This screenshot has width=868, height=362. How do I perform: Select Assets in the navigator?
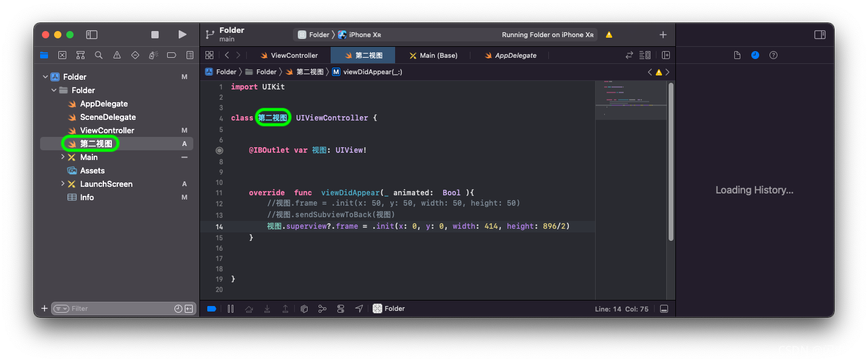coord(92,170)
